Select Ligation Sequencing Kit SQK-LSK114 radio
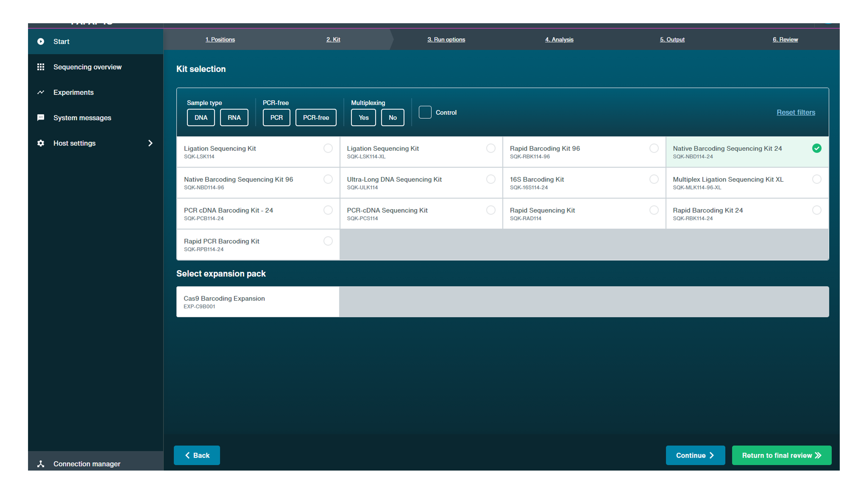 (x=328, y=148)
